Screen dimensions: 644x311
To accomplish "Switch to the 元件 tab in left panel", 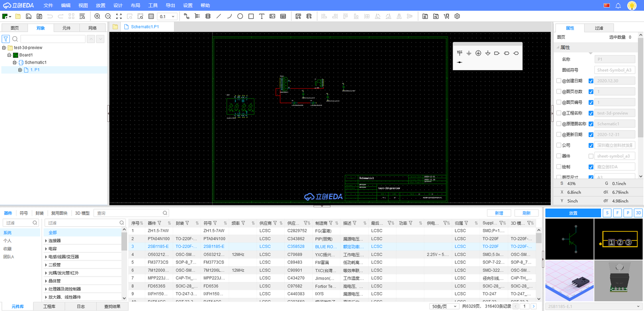I will tap(67, 28).
